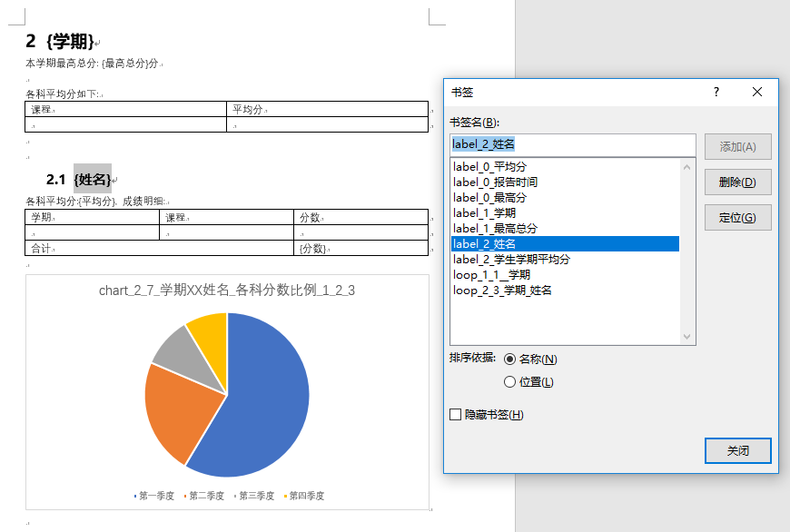790x532 pixels.
Task: Close the bookmark dialog with X
Action: 756,92
